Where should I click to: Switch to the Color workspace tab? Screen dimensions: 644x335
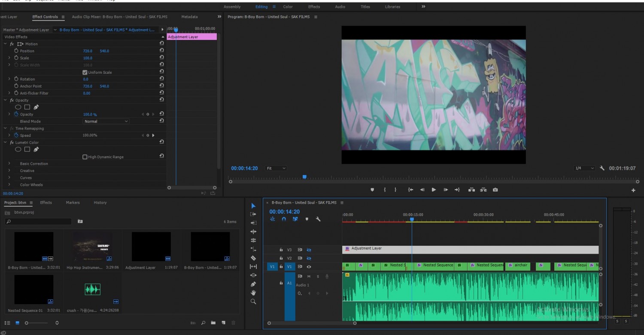(x=288, y=7)
